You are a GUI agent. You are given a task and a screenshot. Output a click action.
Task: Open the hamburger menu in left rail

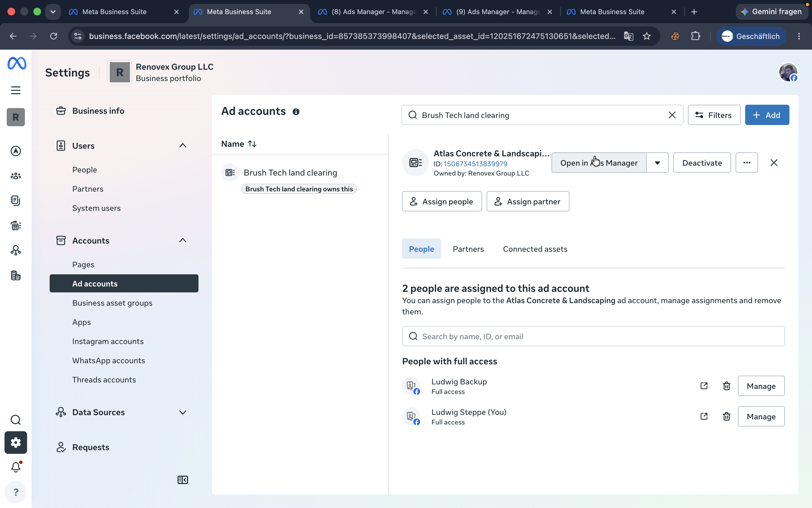tap(16, 90)
